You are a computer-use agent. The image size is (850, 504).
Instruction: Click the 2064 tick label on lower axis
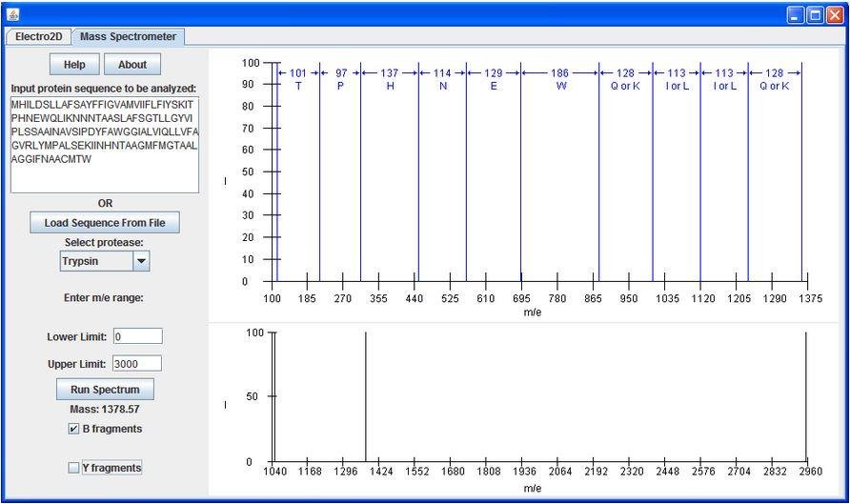click(560, 472)
